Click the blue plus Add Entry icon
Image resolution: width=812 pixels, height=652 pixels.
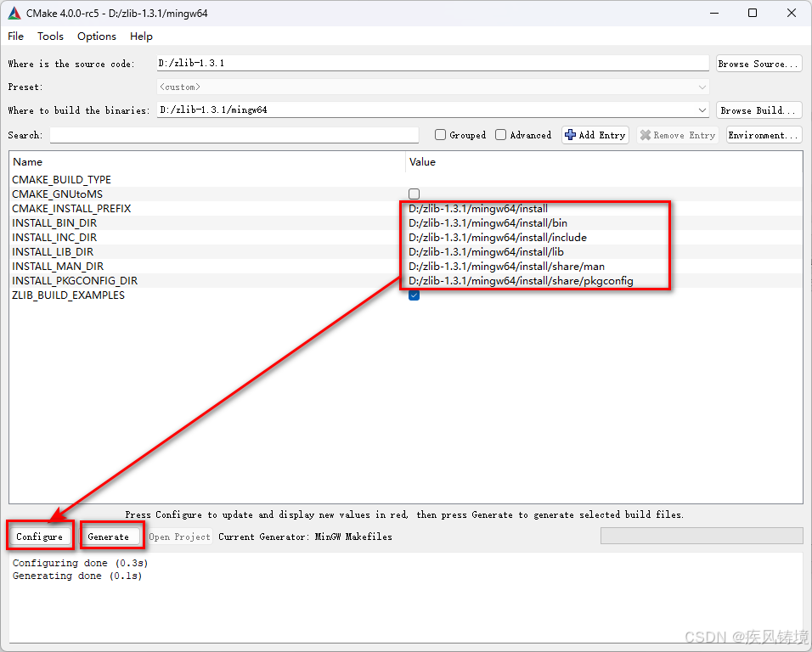[x=570, y=135]
